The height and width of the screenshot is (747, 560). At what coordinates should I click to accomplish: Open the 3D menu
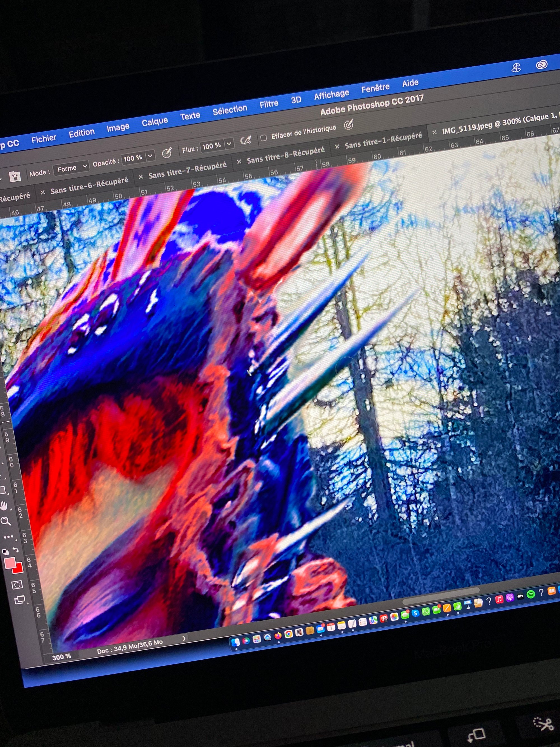296,100
